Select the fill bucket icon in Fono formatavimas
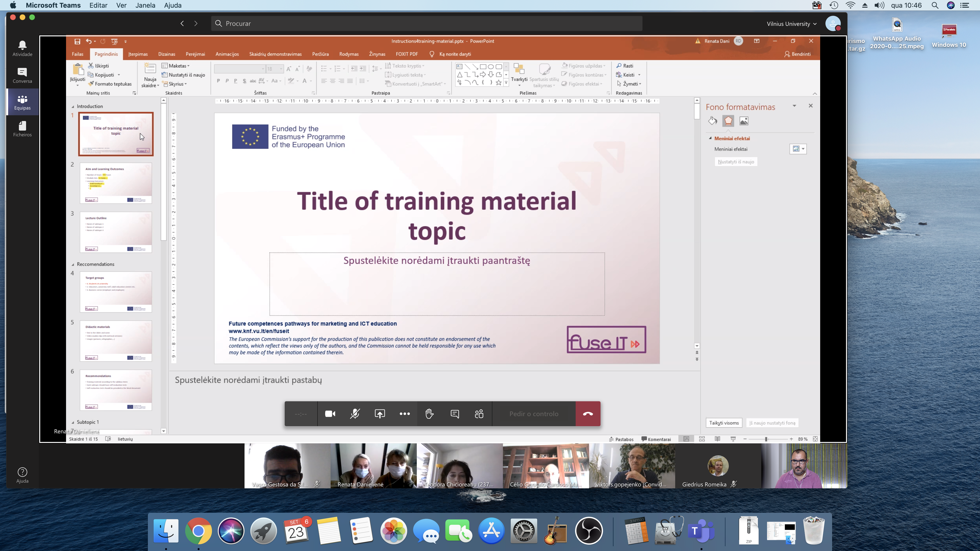Image resolution: width=980 pixels, height=551 pixels. (x=713, y=121)
